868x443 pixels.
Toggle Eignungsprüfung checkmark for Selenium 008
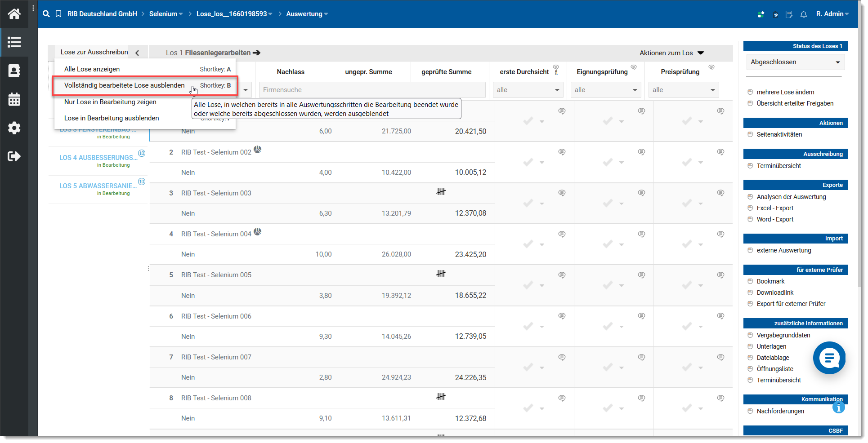pyautogui.click(x=608, y=408)
